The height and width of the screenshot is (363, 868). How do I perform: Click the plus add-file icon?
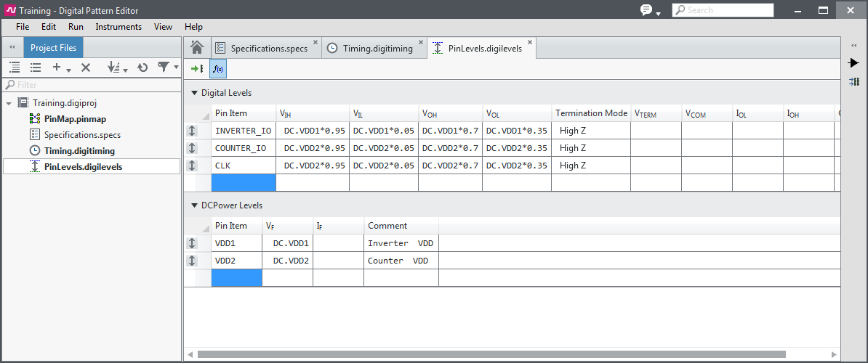57,68
